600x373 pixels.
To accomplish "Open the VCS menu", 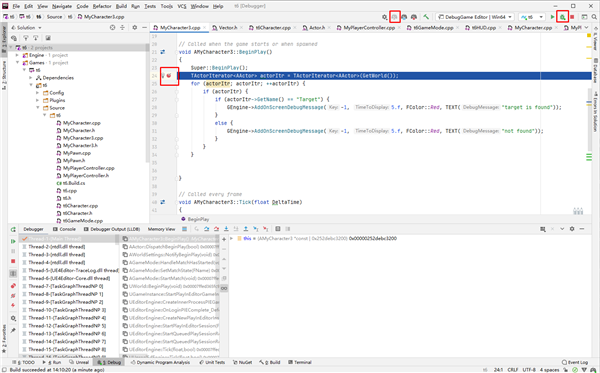I will pos(182,6).
